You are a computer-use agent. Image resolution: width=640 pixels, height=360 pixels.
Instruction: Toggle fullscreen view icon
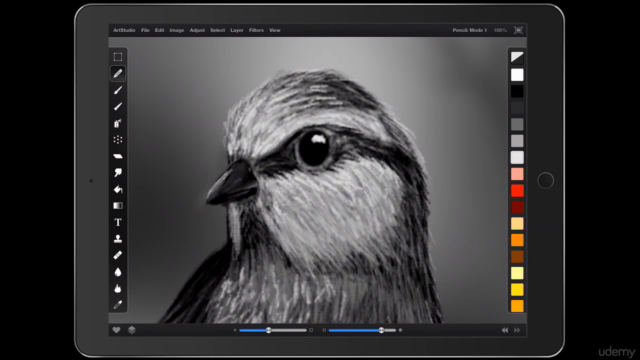coord(518,30)
